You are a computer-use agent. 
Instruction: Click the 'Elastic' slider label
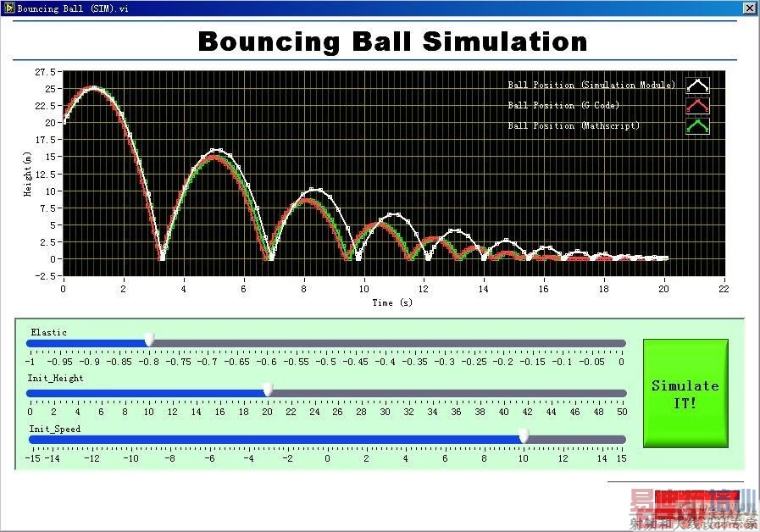click(48, 332)
